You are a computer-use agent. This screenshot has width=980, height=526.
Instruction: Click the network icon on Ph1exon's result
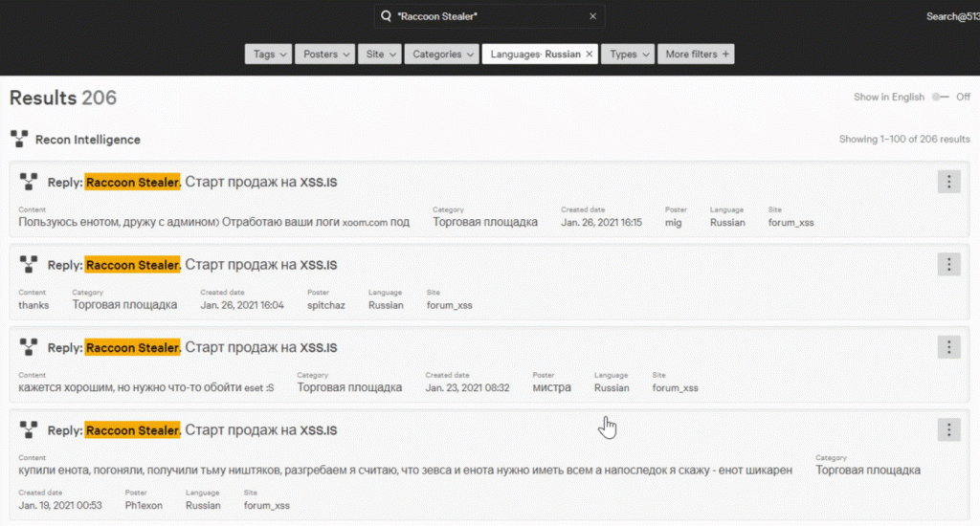coord(28,429)
